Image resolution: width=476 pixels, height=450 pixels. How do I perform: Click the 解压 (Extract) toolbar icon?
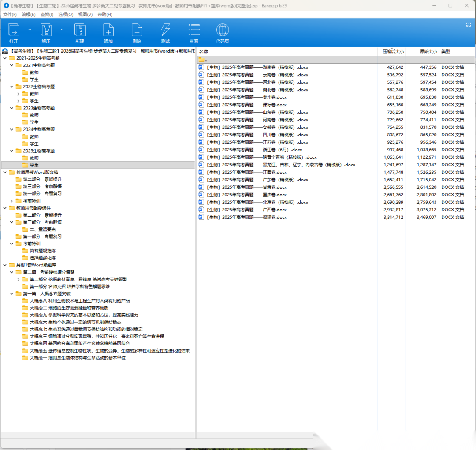coord(46,31)
